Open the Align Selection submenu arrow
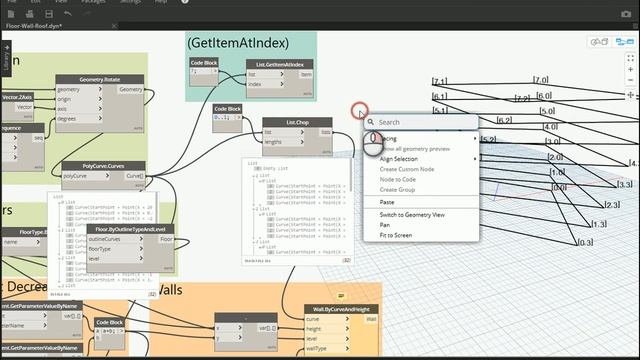The image size is (640, 360). (475, 159)
